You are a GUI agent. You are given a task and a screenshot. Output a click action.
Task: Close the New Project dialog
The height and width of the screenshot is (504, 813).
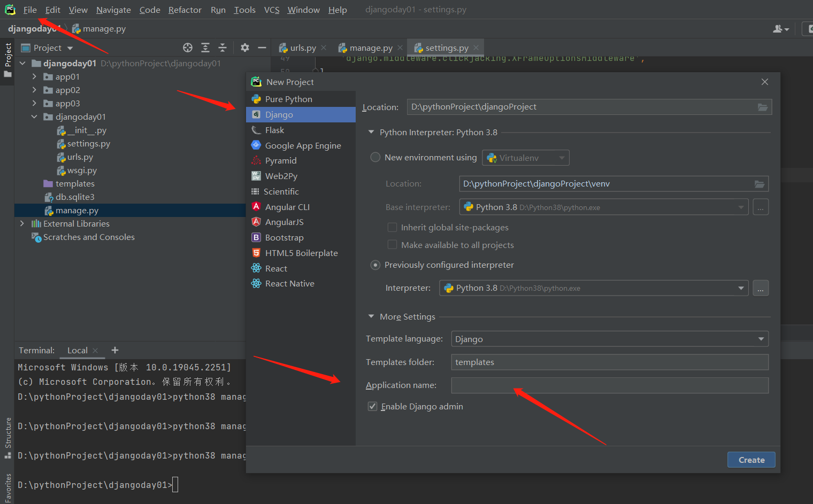click(x=765, y=82)
